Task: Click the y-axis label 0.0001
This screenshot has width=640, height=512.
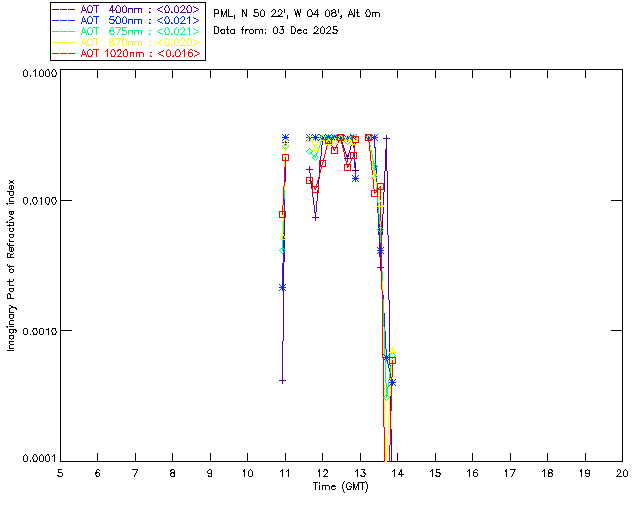Action: click(39, 459)
